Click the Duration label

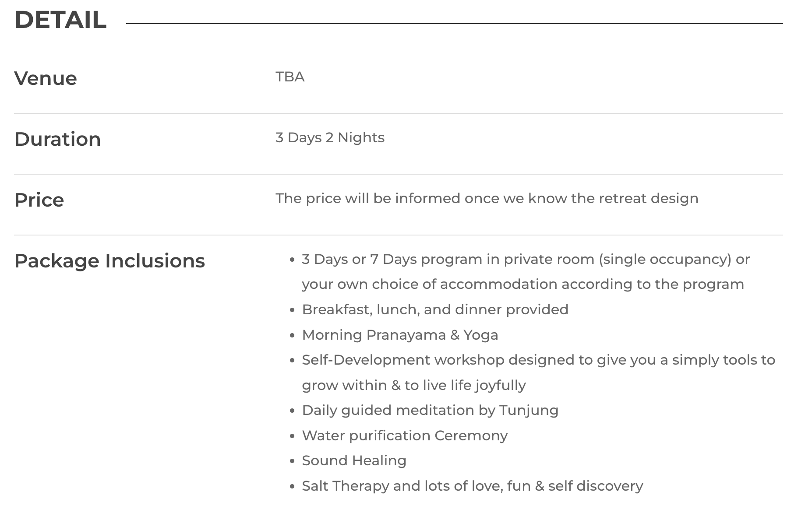pyautogui.click(x=57, y=139)
